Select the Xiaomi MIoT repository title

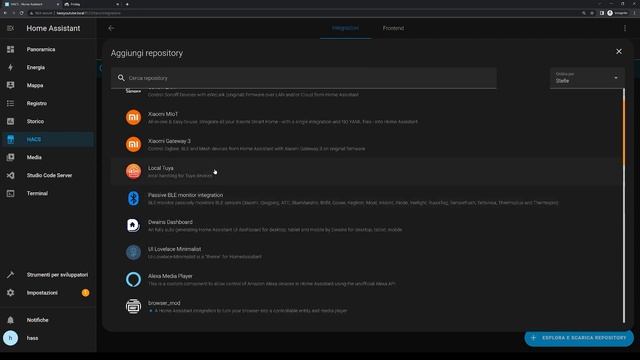click(163, 114)
